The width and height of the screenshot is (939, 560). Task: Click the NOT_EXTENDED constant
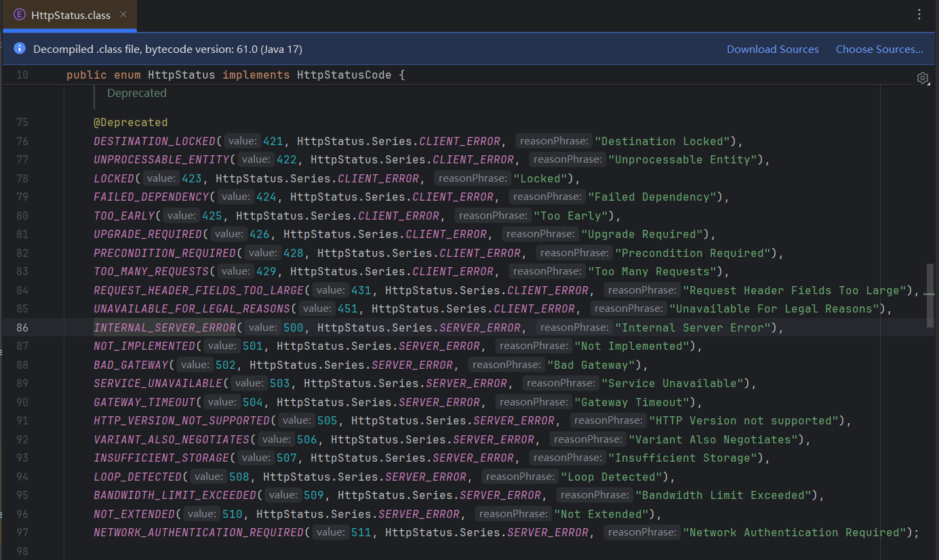134,514
